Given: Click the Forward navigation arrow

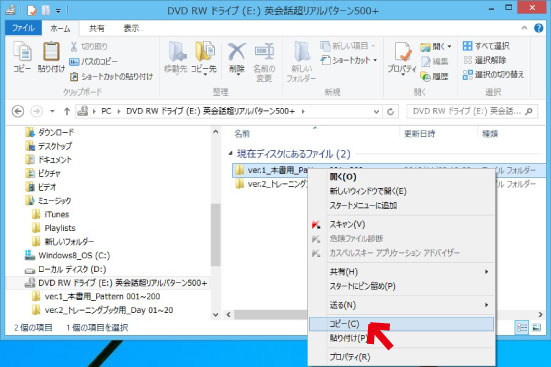Looking at the screenshot, I should pos(37,111).
